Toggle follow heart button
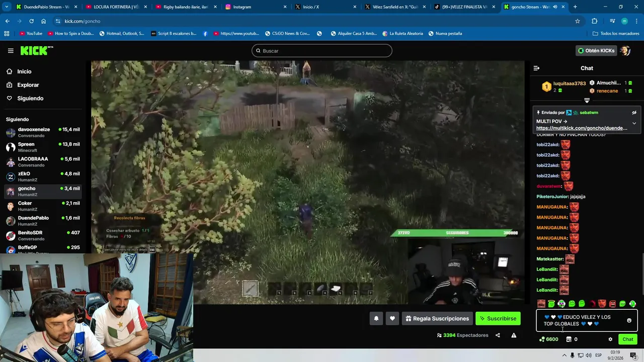This screenshot has height=362, width=644. [392, 318]
